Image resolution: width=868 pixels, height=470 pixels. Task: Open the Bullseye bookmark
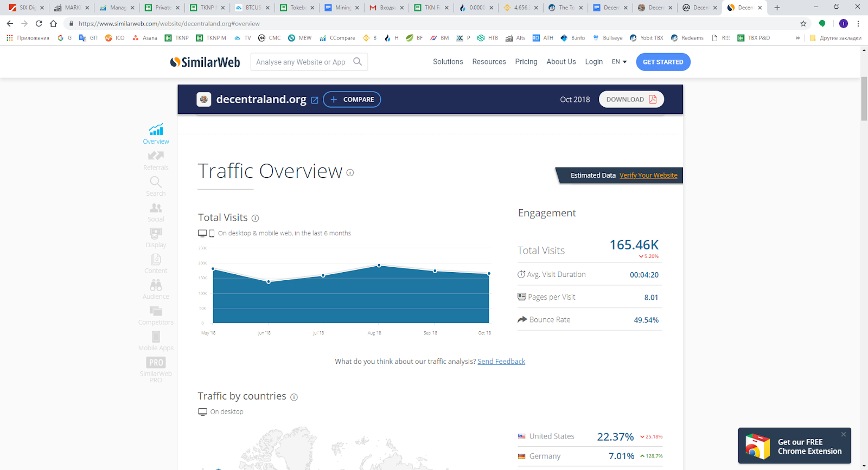click(608, 38)
